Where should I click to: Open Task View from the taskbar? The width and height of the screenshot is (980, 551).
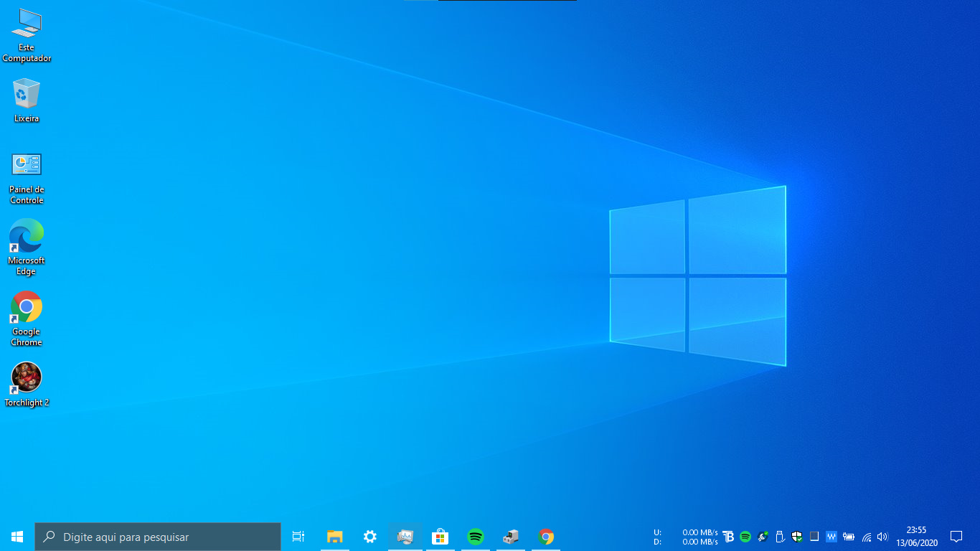tap(298, 537)
